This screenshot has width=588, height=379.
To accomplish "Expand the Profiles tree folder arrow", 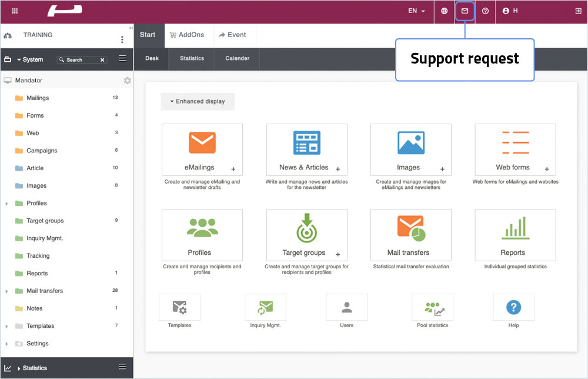I will coord(6,204).
